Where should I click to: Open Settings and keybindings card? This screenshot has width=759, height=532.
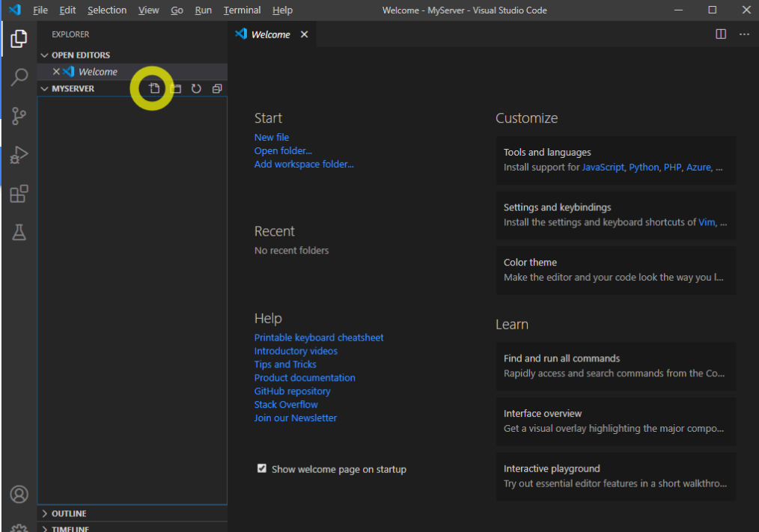click(616, 215)
